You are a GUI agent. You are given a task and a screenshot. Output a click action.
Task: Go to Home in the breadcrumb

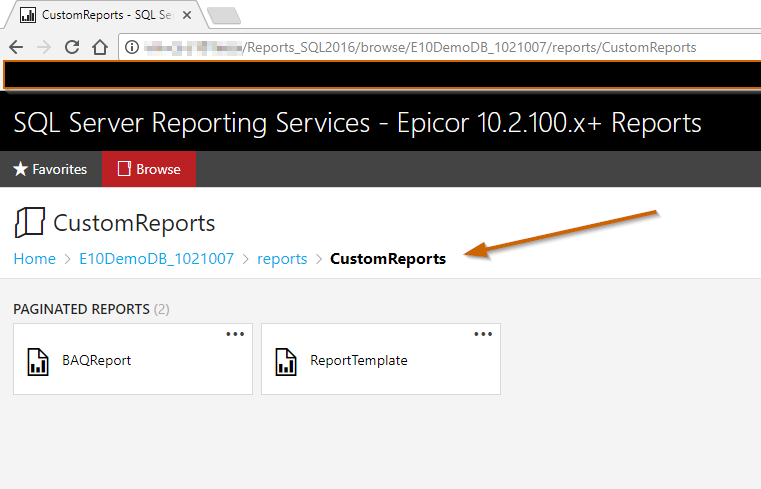34,259
